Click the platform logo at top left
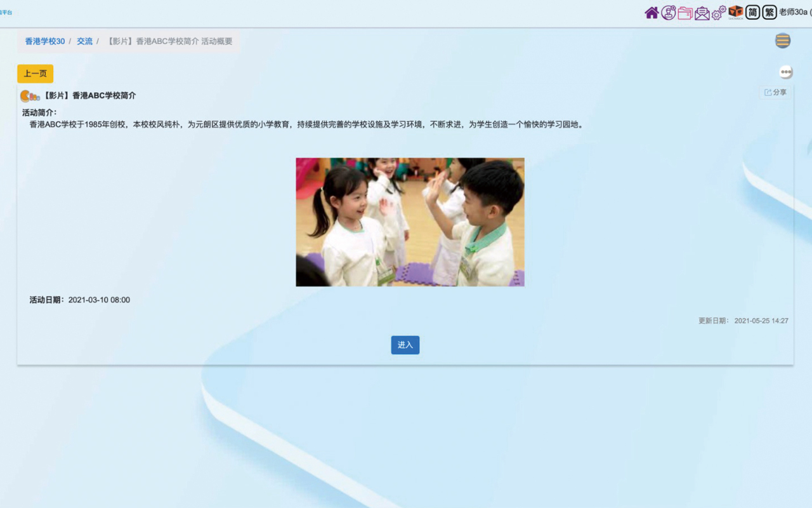Screen dimensions: 812x508 click(6, 12)
